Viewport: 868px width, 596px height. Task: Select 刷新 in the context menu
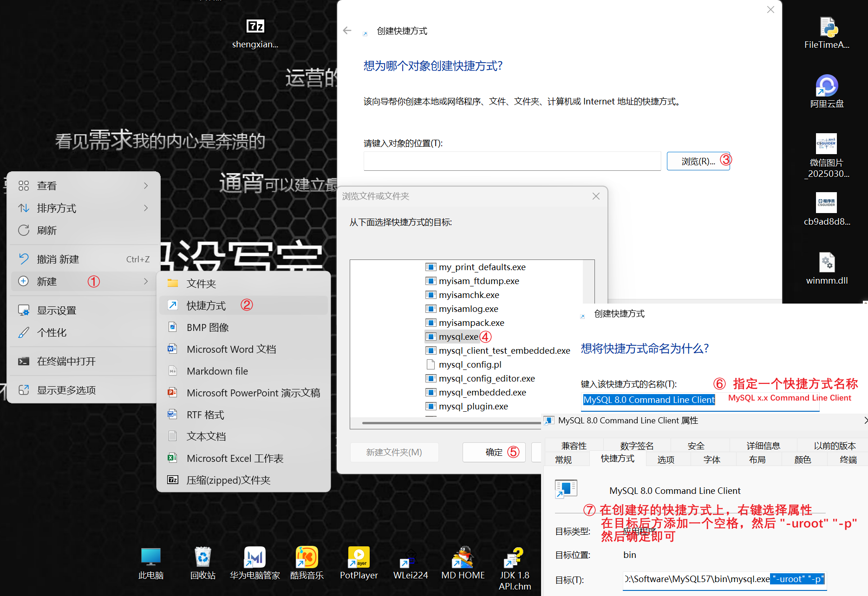pos(84,230)
